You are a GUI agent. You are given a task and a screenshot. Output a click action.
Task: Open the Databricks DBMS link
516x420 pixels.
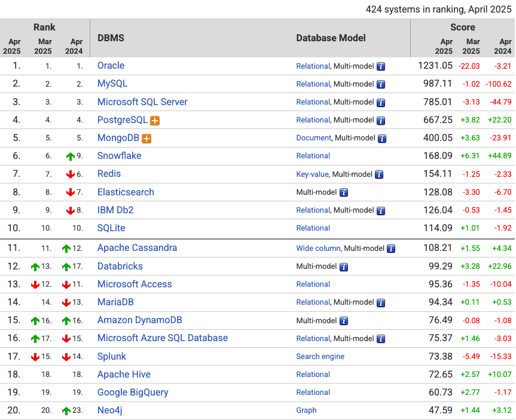(120, 266)
